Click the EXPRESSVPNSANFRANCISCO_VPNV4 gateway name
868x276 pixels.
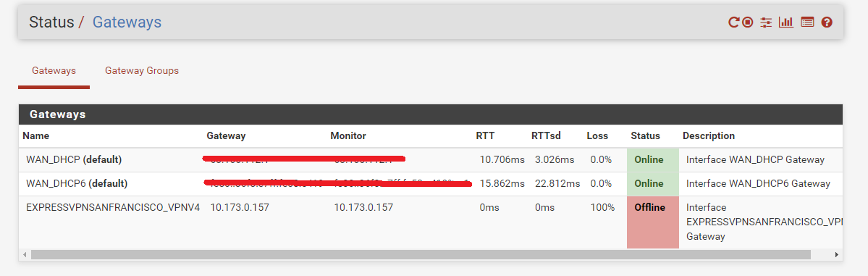click(x=113, y=207)
